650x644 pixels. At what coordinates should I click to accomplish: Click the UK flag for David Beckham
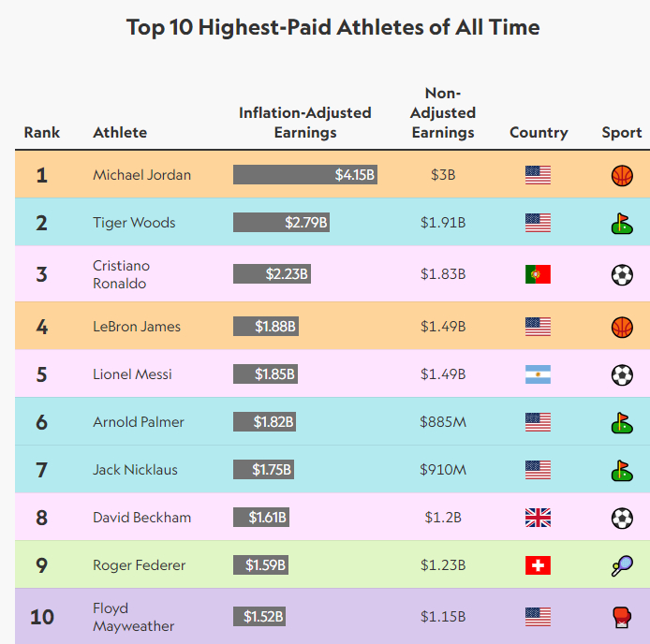click(539, 518)
